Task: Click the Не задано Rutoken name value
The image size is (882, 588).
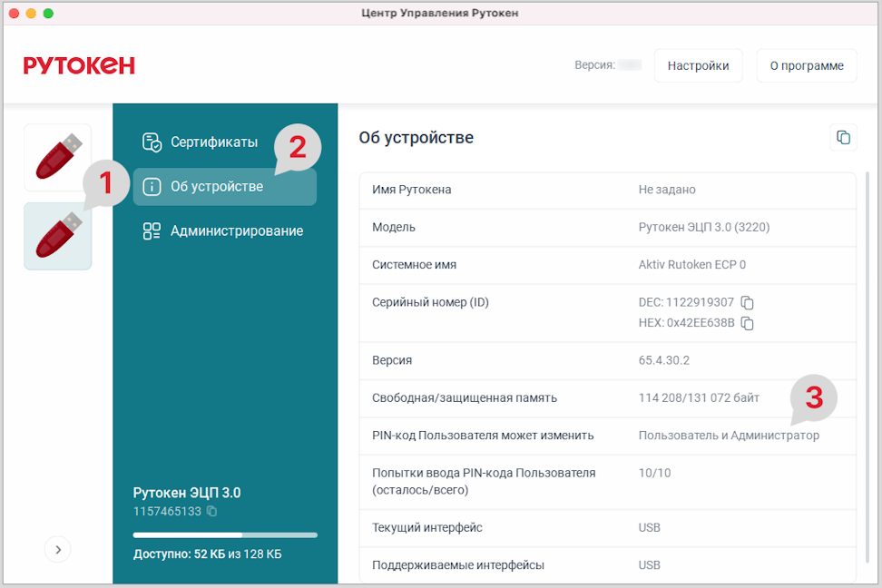Action: 667,190
